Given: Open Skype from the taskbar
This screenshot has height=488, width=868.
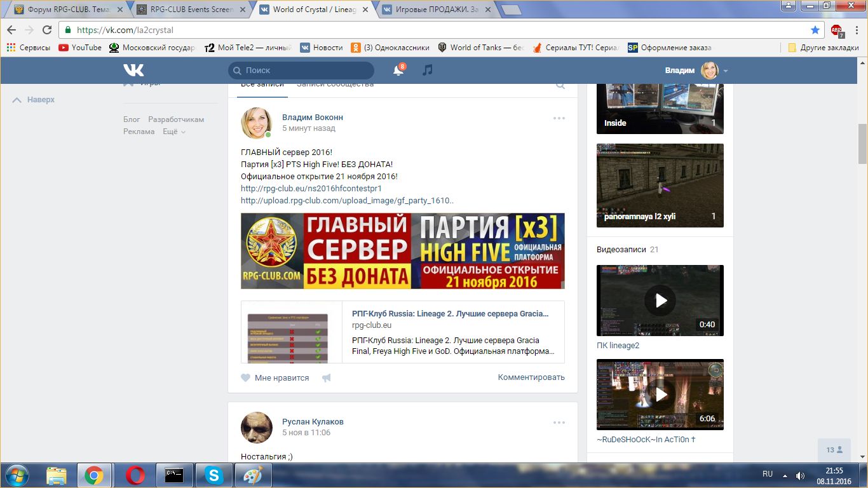Looking at the screenshot, I should click(x=214, y=475).
